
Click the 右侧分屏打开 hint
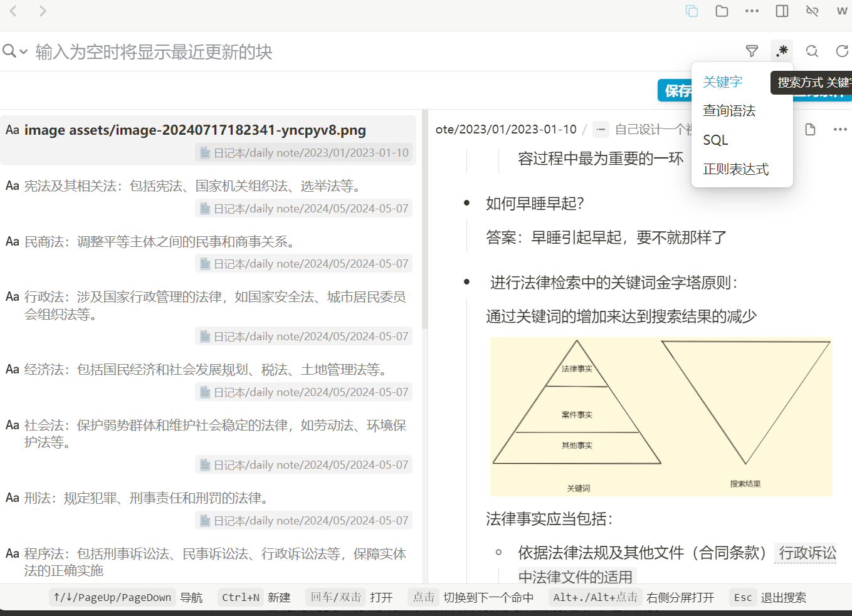[x=680, y=597]
